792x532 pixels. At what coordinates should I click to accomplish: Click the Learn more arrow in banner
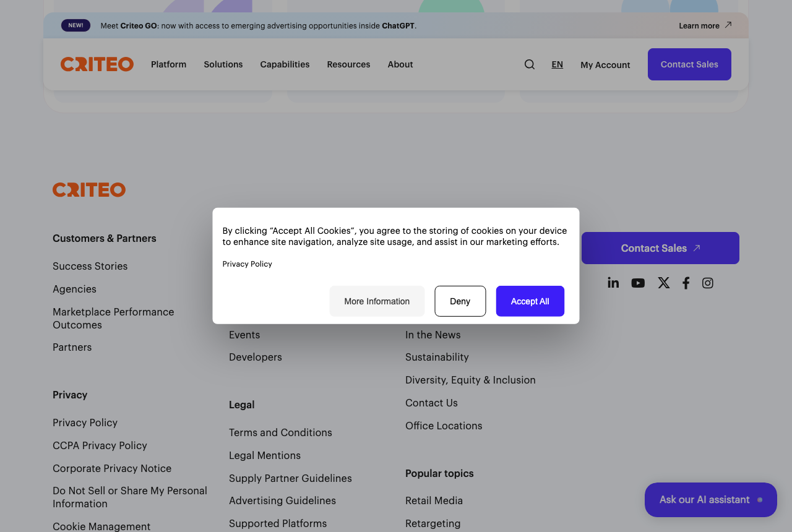point(728,25)
